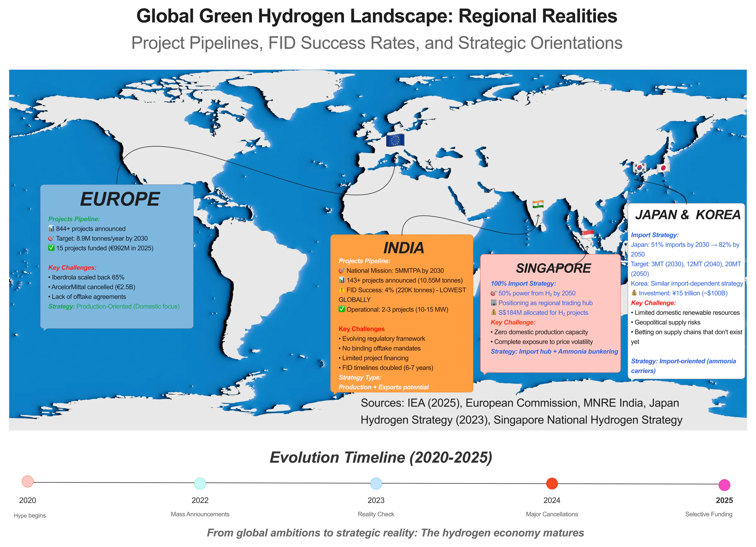Click the warning icon beside FID Success 4%
This screenshot has width=756, height=547.
click(x=341, y=290)
